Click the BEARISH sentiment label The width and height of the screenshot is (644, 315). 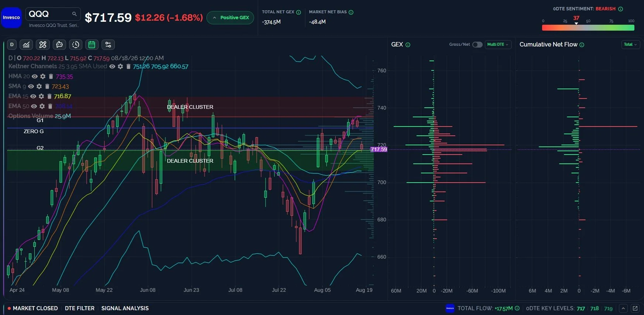pyautogui.click(x=606, y=9)
